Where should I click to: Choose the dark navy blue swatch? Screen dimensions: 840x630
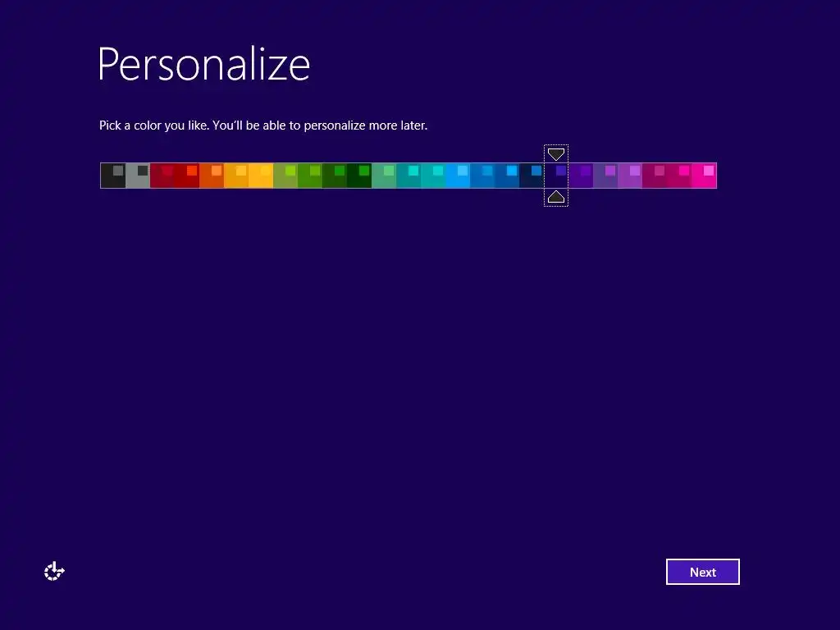(532, 176)
